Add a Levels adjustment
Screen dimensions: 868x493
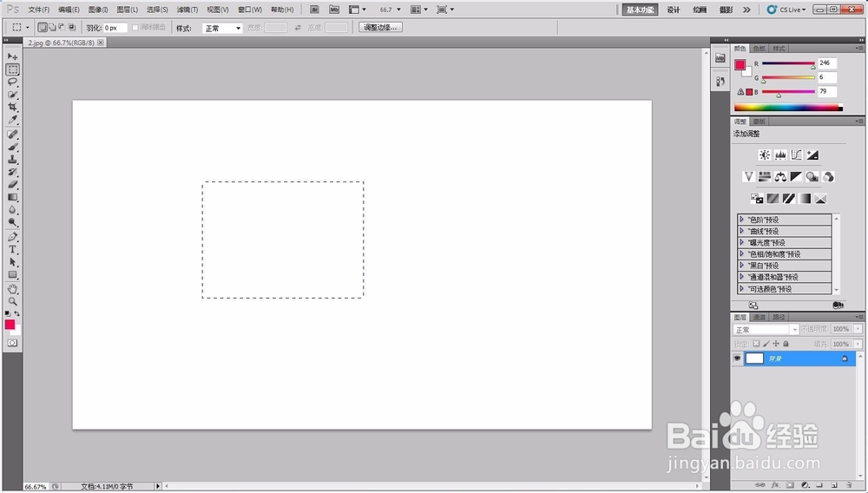tap(780, 154)
